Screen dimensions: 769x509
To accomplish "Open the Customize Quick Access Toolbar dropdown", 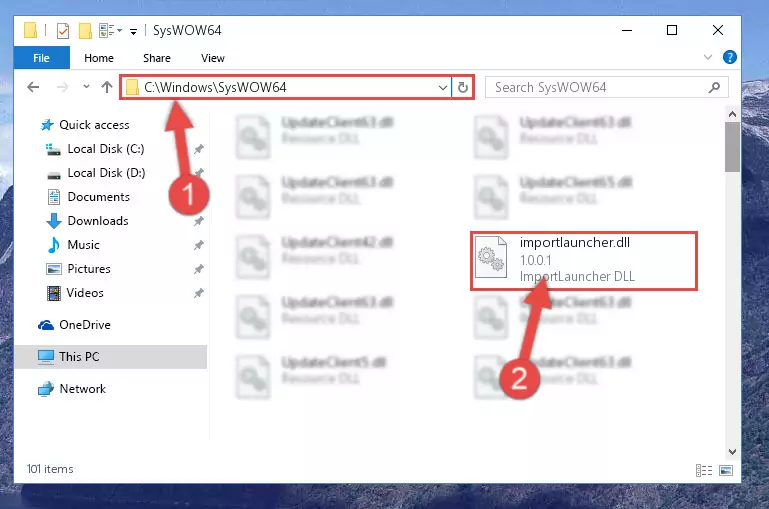I will pos(133,32).
